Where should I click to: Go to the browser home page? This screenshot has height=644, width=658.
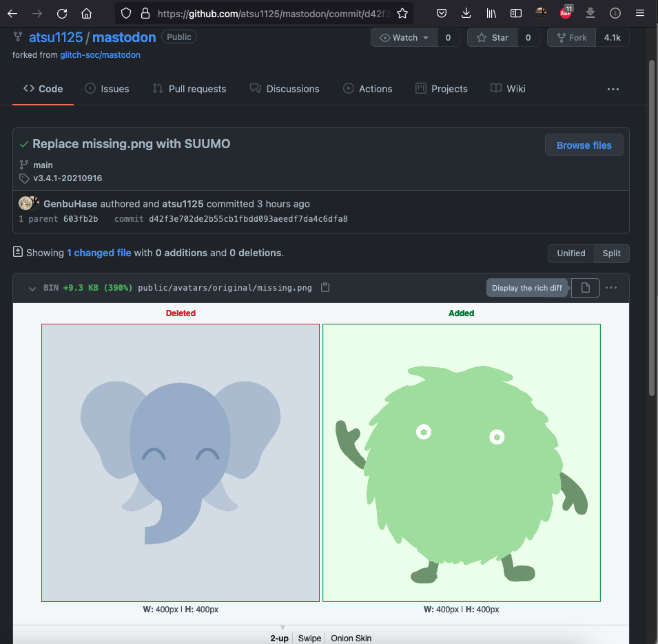[86, 13]
